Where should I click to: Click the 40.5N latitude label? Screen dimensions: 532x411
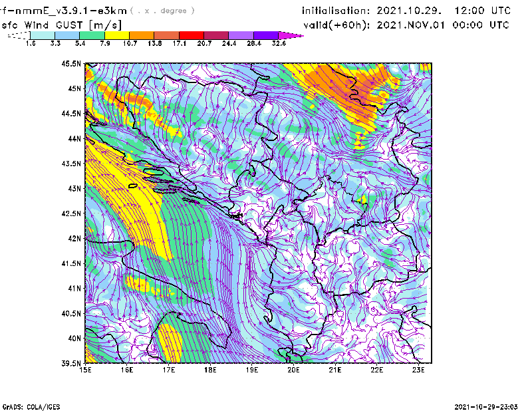tap(71, 314)
